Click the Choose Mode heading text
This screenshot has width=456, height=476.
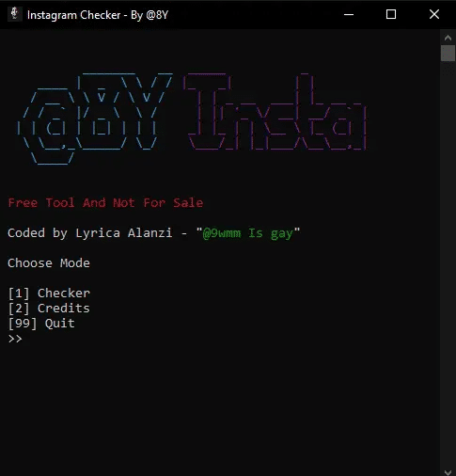(49, 263)
